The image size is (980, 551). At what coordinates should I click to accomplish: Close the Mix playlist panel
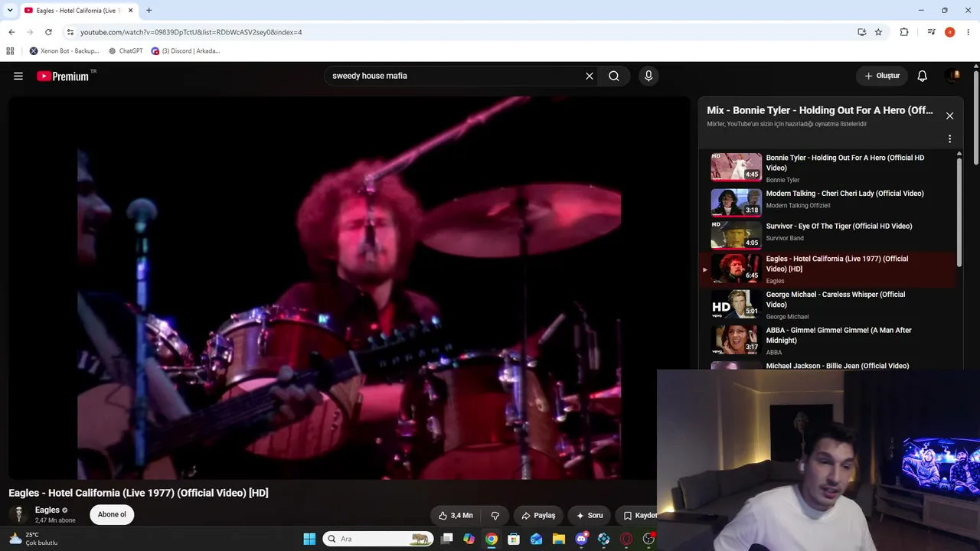coord(949,116)
